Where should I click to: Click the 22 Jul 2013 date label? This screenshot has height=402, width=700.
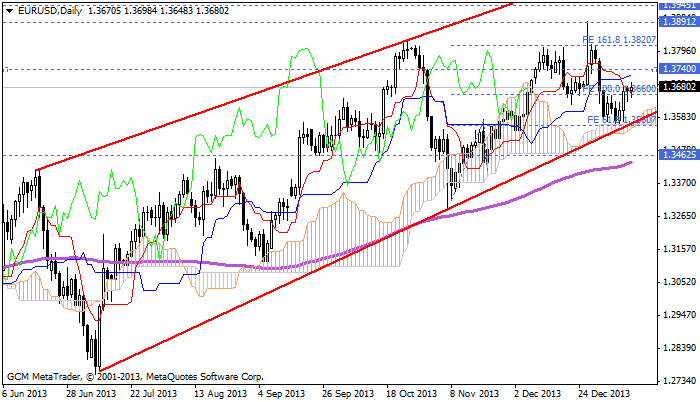point(154,394)
